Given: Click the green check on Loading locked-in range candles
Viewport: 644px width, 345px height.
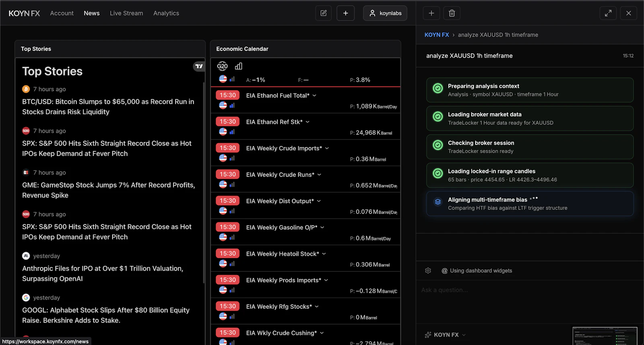Looking at the screenshot, I should [x=438, y=173].
